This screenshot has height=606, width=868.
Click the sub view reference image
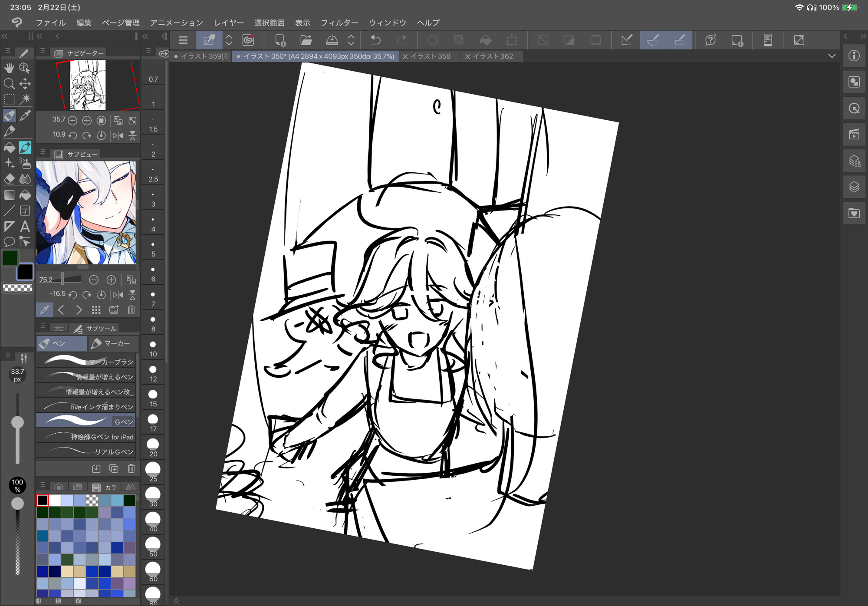pyautogui.click(x=86, y=213)
